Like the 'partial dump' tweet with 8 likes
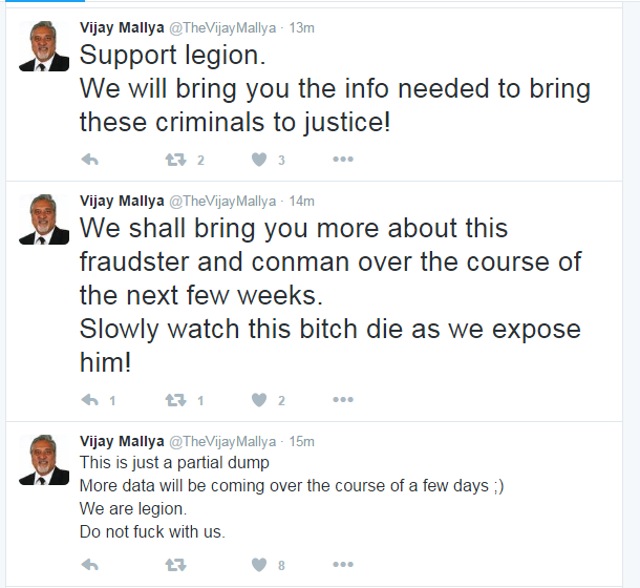 (x=259, y=565)
